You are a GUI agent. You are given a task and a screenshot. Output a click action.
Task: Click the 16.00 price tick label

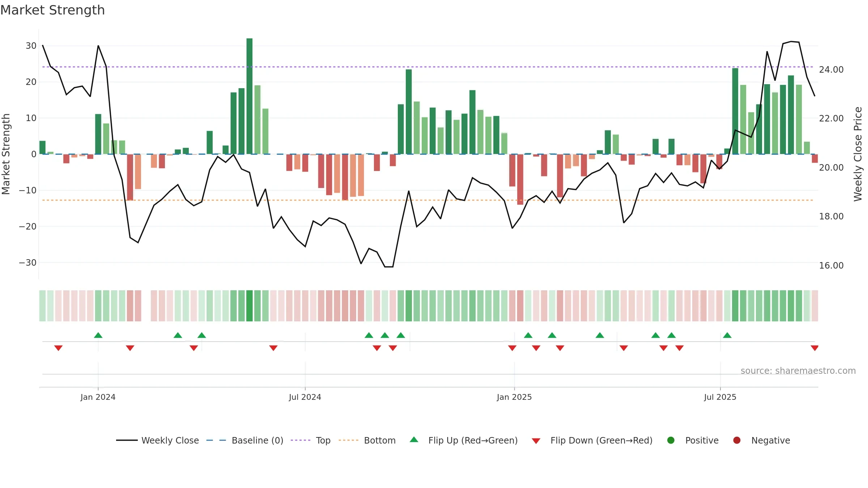point(831,265)
